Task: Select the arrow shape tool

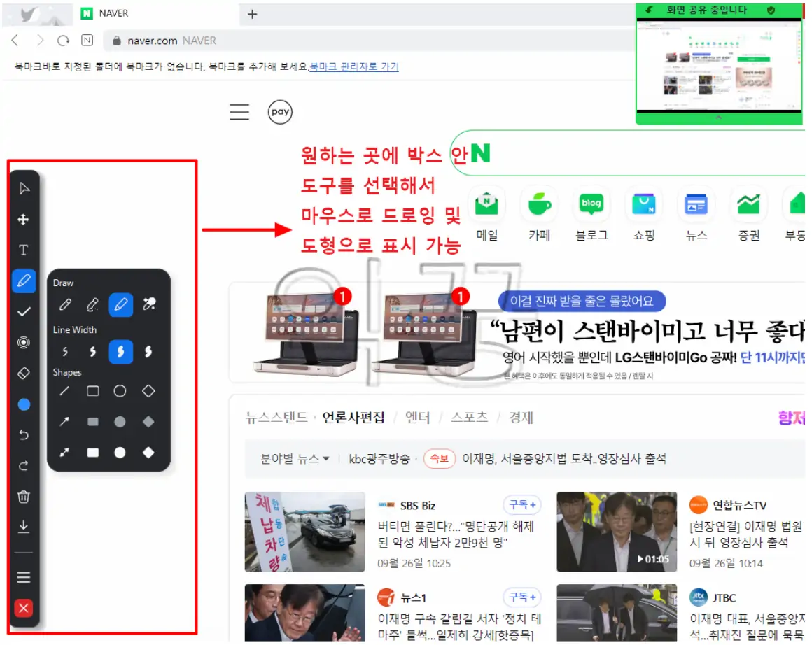Action: point(64,422)
